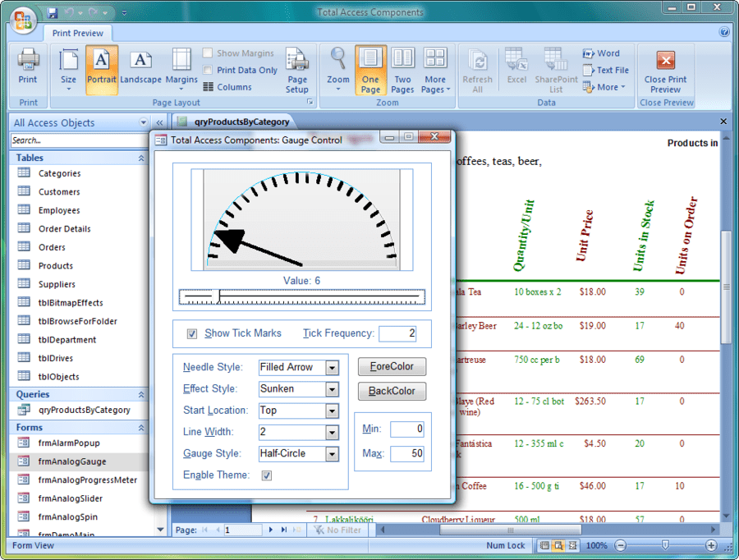Uncheck the Enable Theme checkbox
Viewport: 739px width, 560px height.
click(267, 475)
